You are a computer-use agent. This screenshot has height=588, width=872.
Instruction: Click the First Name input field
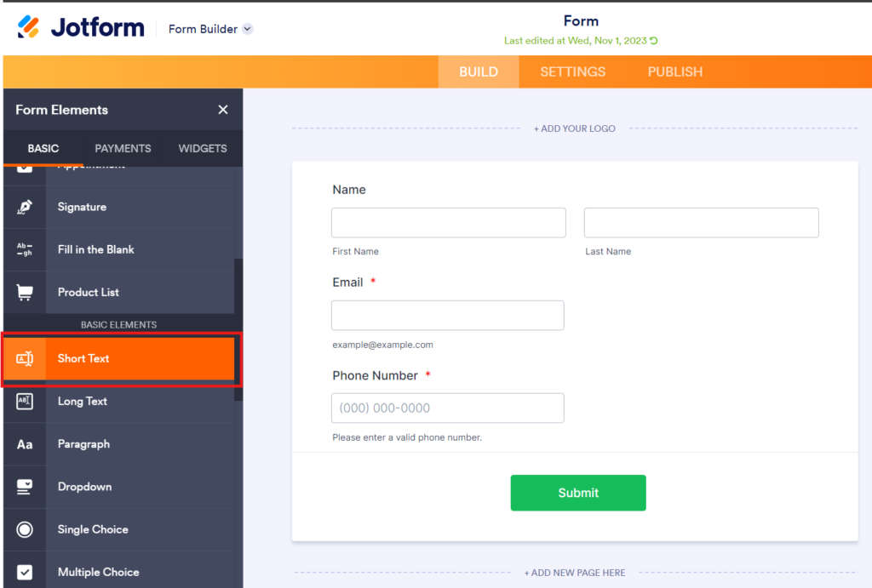click(449, 223)
